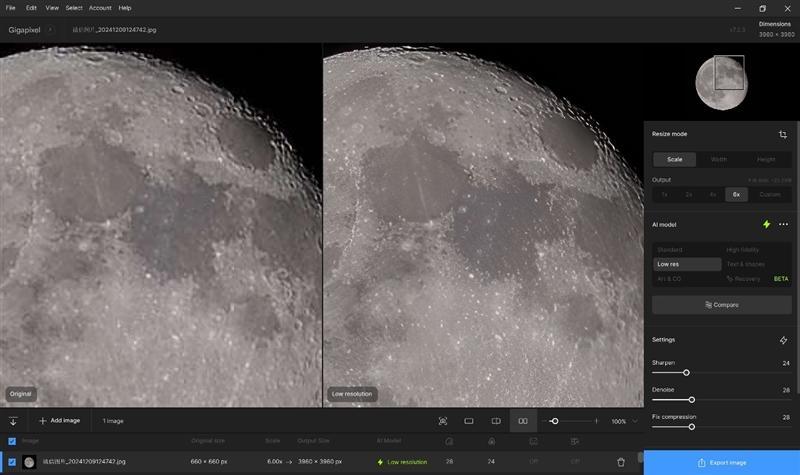Toggle the select-all checkbox in list header
This screenshot has width=800, height=475.
click(x=12, y=440)
